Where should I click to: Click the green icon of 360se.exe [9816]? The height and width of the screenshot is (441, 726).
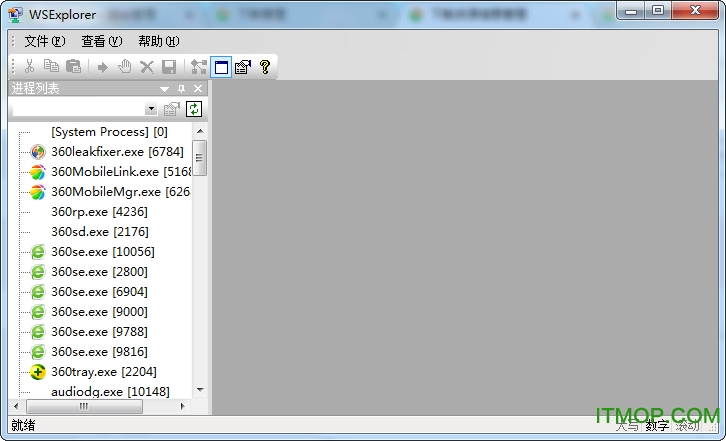[x=38, y=352]
